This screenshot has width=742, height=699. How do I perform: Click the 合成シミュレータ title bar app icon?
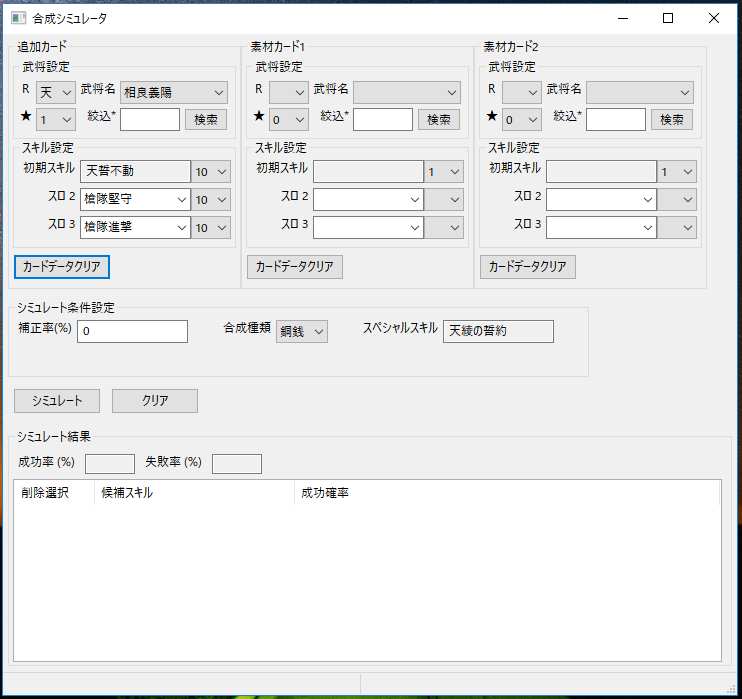(18, 18)
